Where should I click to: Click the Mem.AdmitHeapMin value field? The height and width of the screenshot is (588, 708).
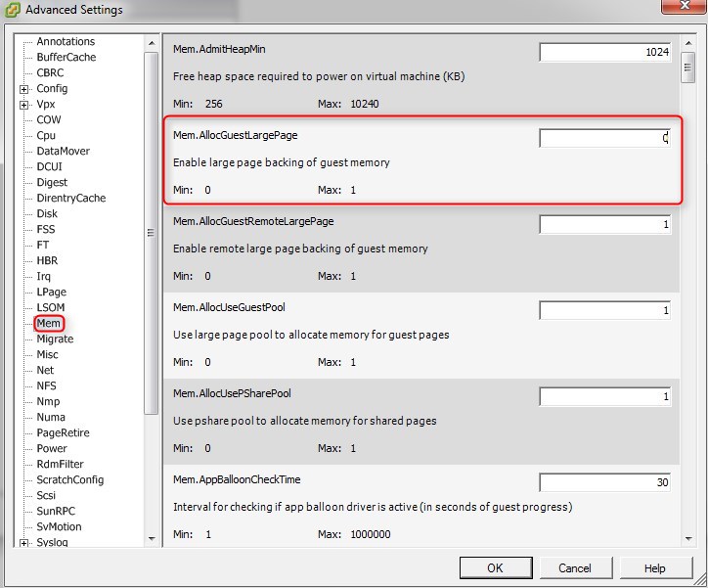604,52
